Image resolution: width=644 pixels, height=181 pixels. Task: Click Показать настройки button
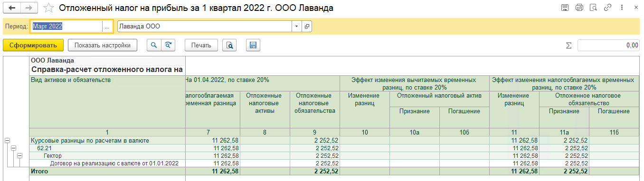[103, 45]
